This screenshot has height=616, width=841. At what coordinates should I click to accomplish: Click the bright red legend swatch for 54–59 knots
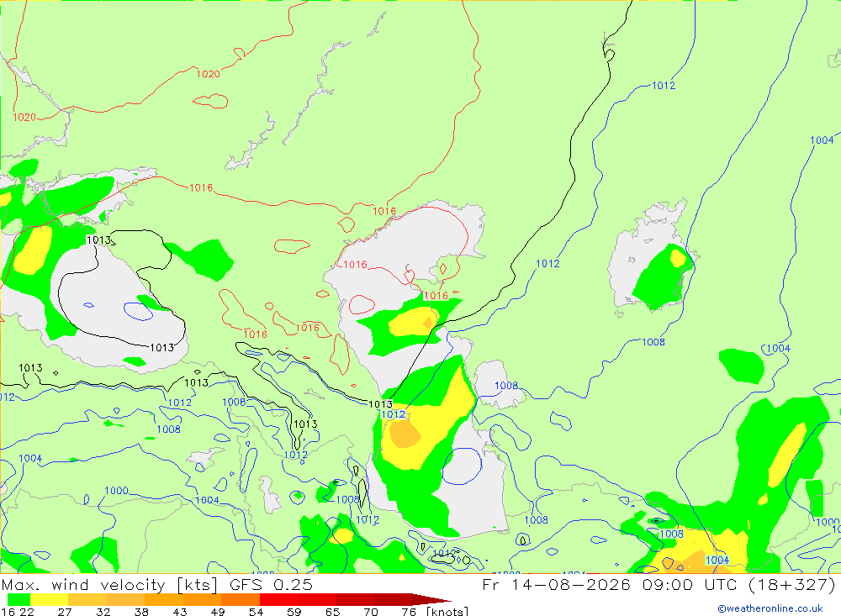(279, 599)
